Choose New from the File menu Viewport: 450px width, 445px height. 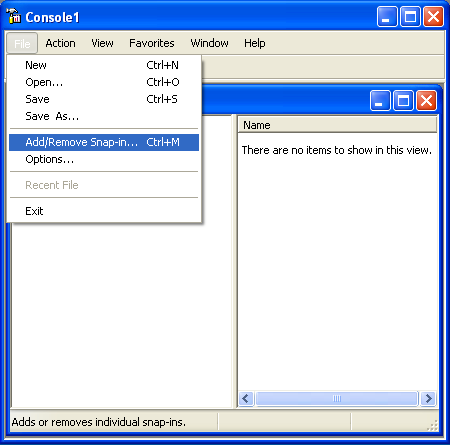click(x=104, y=65)
